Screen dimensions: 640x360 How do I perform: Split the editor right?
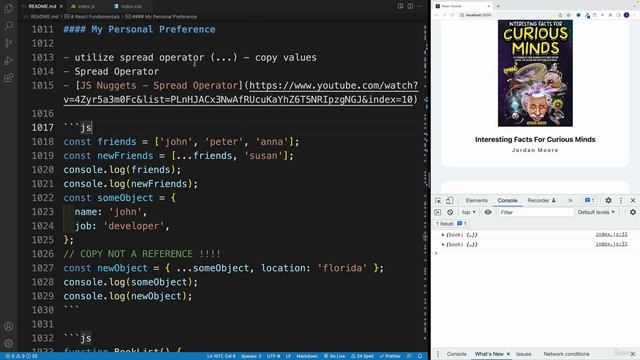click(x=410, y=6)
